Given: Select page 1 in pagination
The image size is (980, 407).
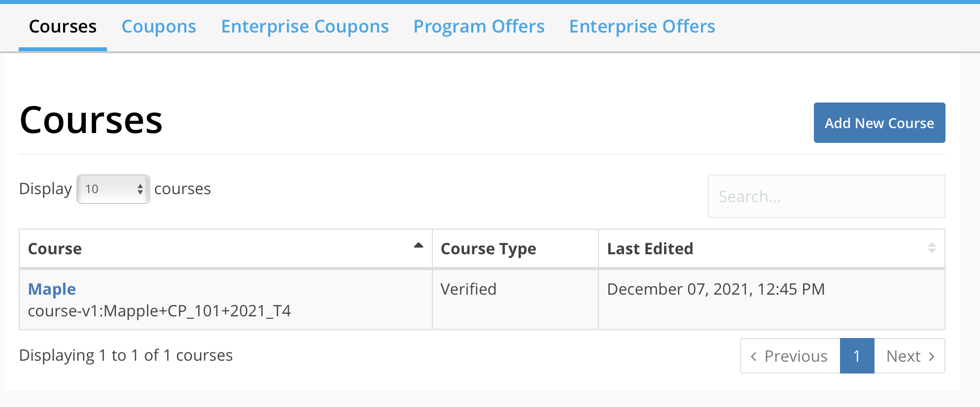Looking at the screenshot, I should [x=857, y=356].
